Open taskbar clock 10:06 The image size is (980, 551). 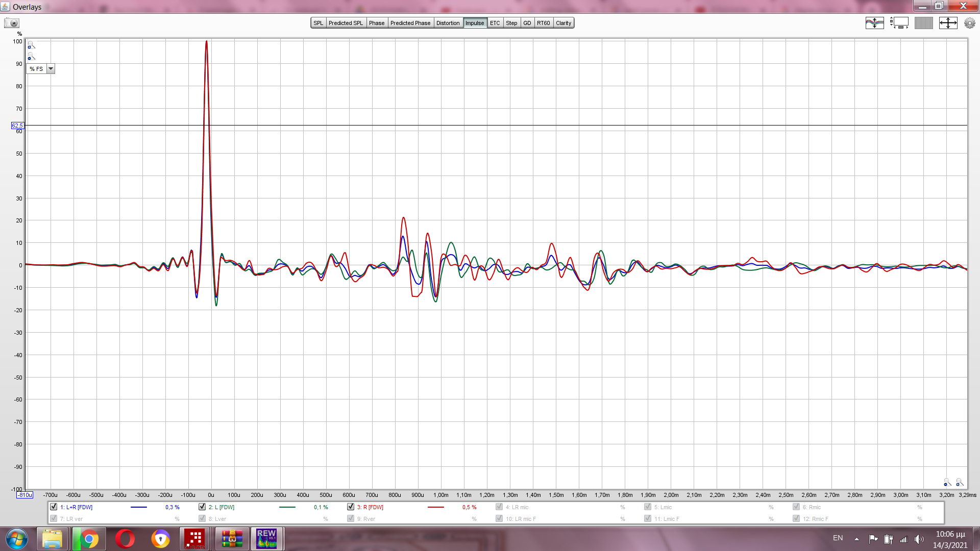pos(950,539)
